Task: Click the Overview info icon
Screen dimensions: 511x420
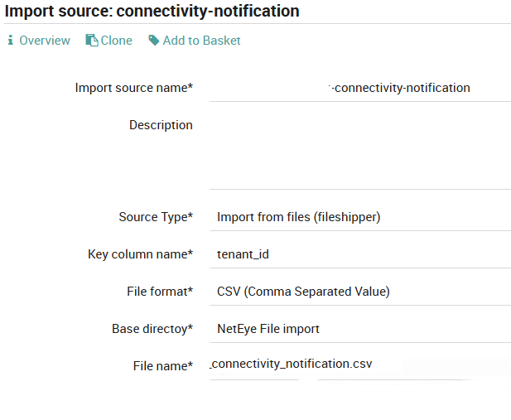Action: click(11, 41)
